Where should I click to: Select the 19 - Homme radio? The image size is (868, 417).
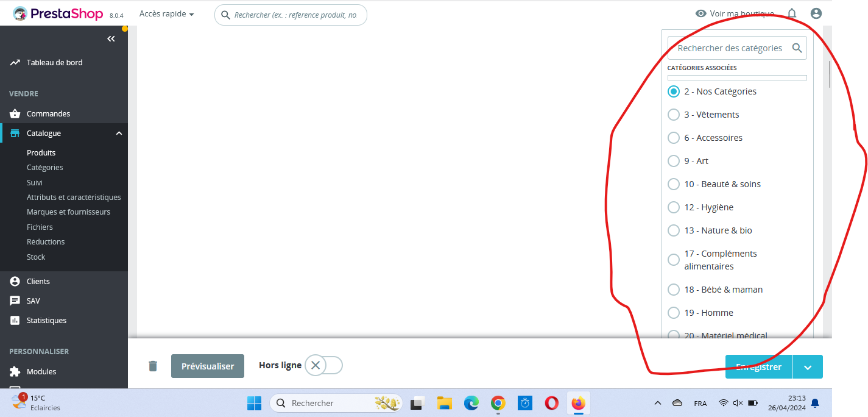[673, 313]
